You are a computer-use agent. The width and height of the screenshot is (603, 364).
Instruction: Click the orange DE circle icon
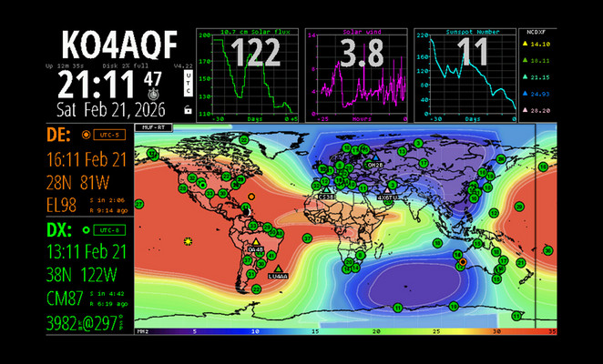point(87,135)
